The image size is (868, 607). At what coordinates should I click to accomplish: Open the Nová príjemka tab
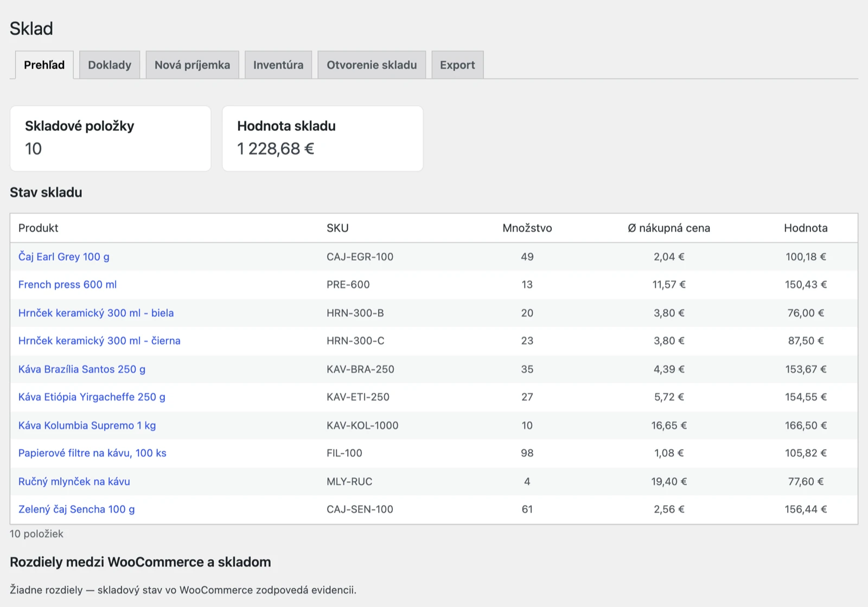pyautogui.click(x=192, y=65)
